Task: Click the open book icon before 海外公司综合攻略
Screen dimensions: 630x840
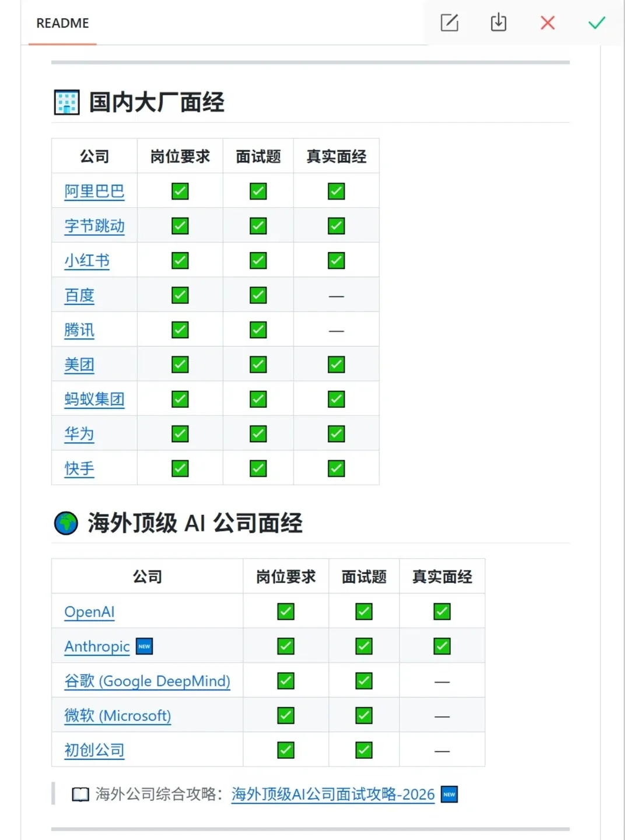Action: click(80, 794)
